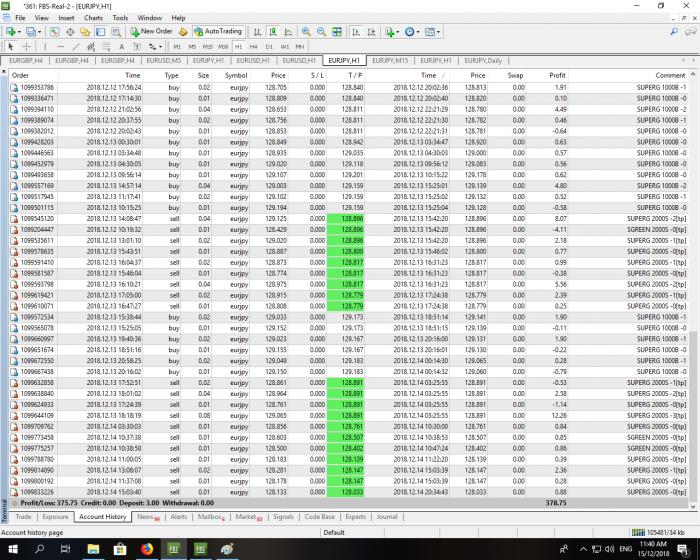This screenshot has height=560, width=700.
Task: Expand the templates dropdown
Action: [x=438, y=32]
